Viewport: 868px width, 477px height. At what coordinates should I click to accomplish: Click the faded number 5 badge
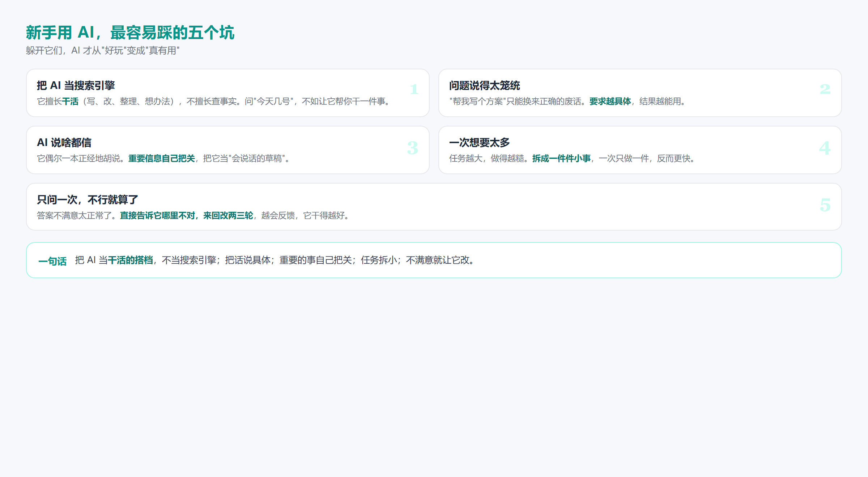825,205
